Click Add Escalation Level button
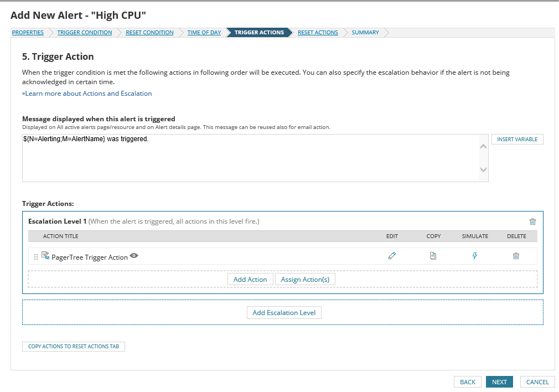559x392 pixels. click(284, 313)
